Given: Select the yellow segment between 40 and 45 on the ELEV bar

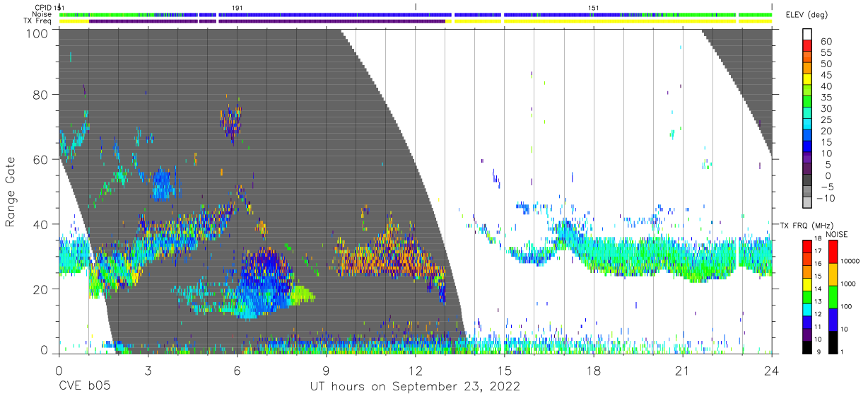Looking at the screenshot, I should [807, 79].
